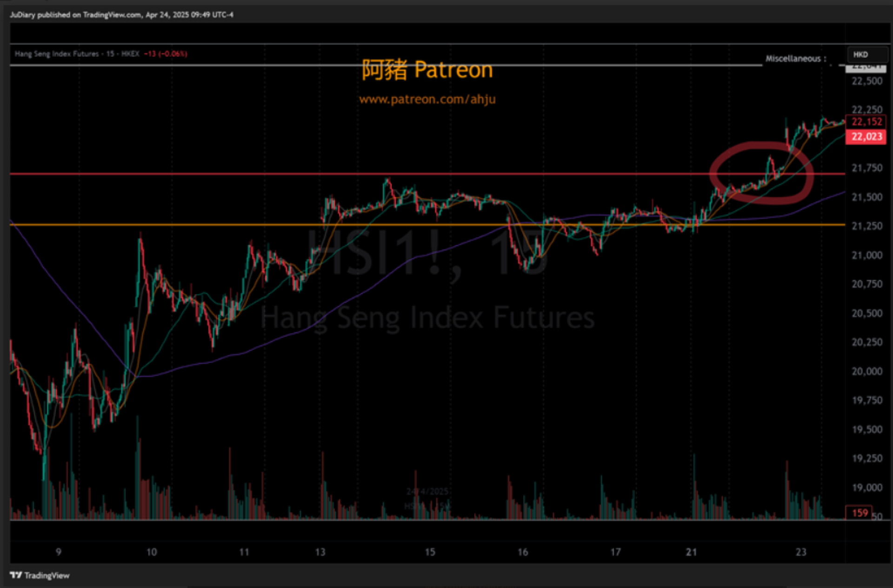
Task: Open the www.patreon.com/ahju link
Action: pos(427,99)
